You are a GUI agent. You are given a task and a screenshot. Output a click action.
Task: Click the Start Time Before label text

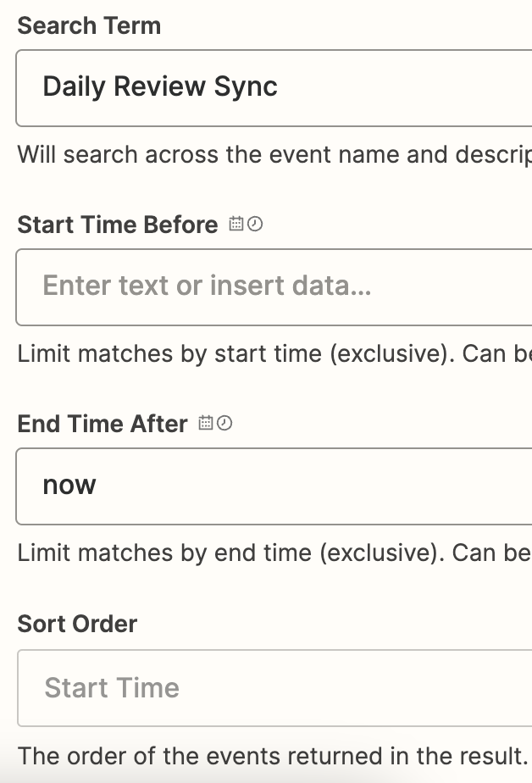tap(118, 225)
